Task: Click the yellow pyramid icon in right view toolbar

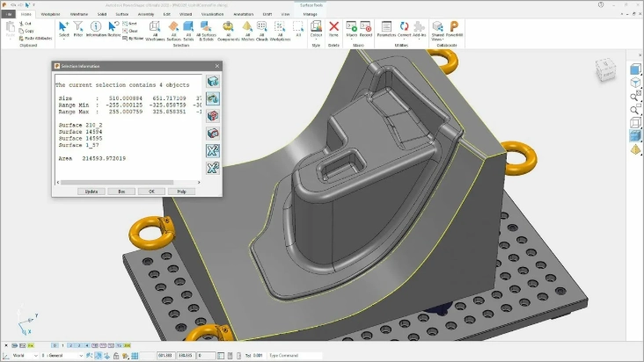Action: (x=635, y=149)
